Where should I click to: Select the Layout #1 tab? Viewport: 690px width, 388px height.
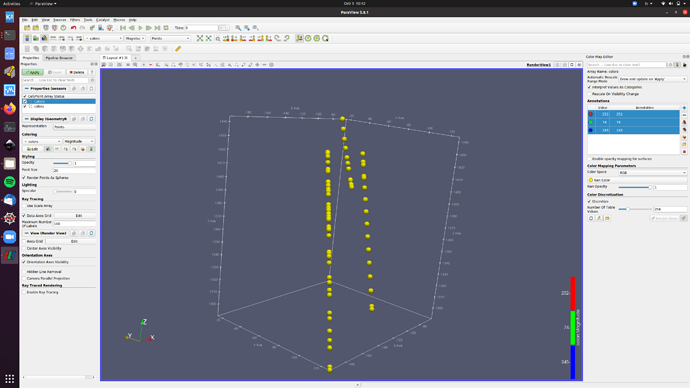[x=115, y=58]
